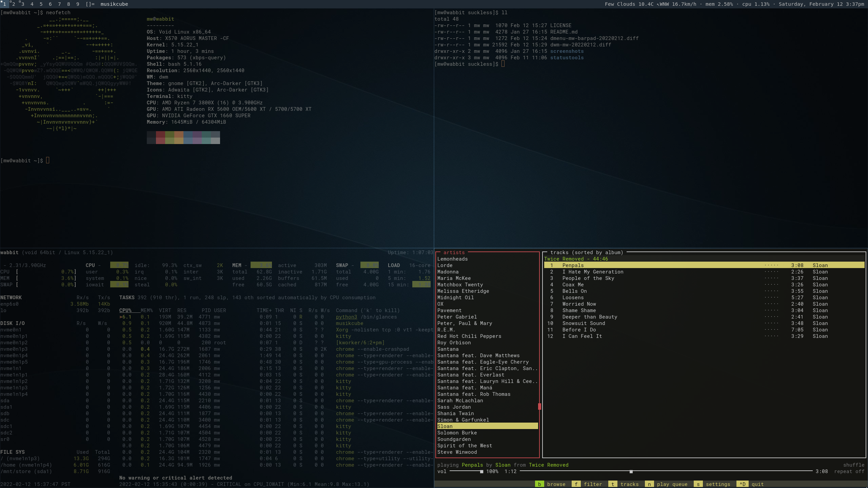Select track Snowsuit Sound
Viewport: 868px width, 488px height.
click(704, 323)
